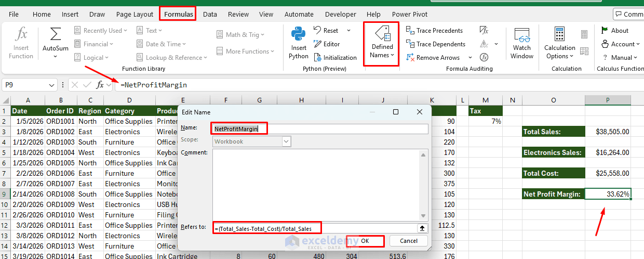644x259 pixels.
Task: Click the Insert Function button
Action: [21, 43]
